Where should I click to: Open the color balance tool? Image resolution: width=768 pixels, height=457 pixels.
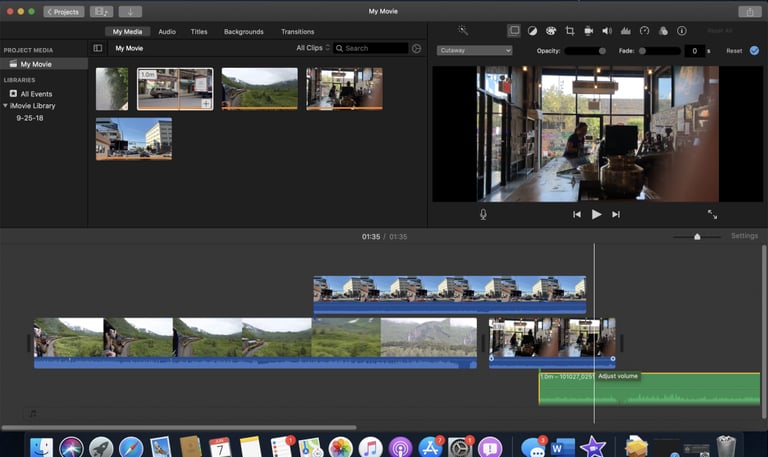pyautogui.click(x=532, y=31)
